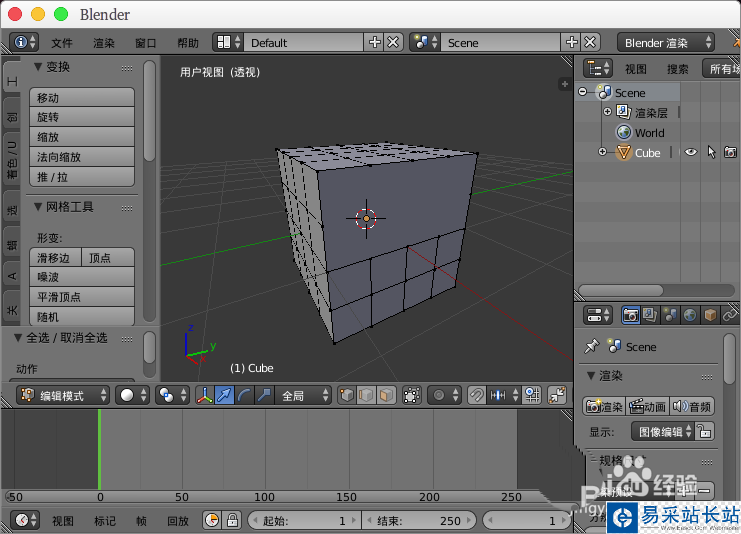The height and width of the screenshot is (534, 741).
Task: Click the tool shelf vertical scrollbar
Action: [x=149, y=111]
